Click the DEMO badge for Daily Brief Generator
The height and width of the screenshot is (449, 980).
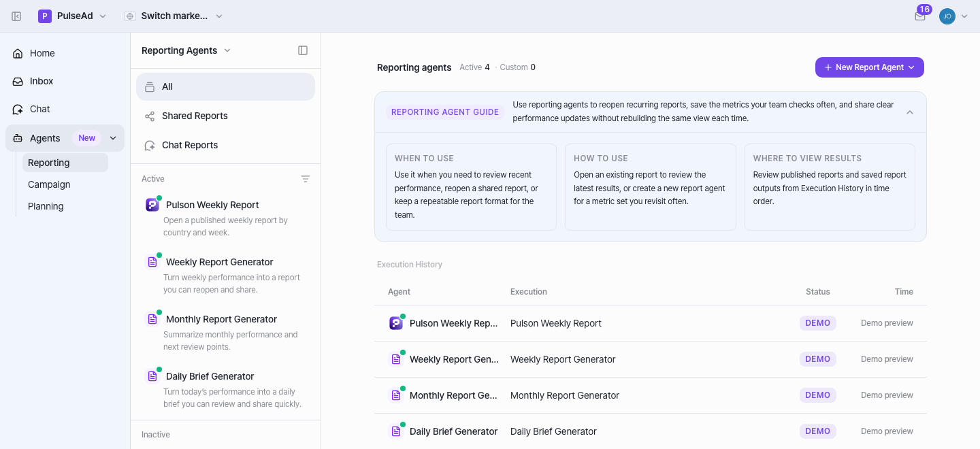(x=818, y=431)
